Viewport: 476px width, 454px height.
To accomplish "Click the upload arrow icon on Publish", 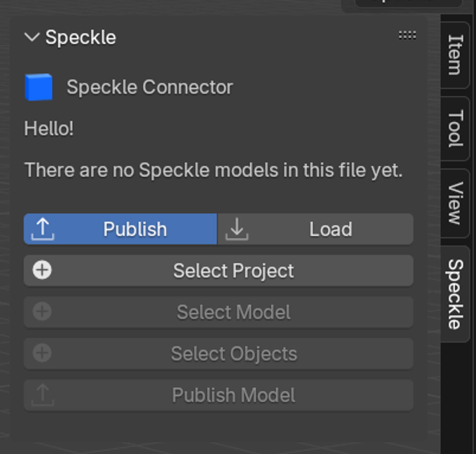I will pyautogui.click(x=42, y=229).
